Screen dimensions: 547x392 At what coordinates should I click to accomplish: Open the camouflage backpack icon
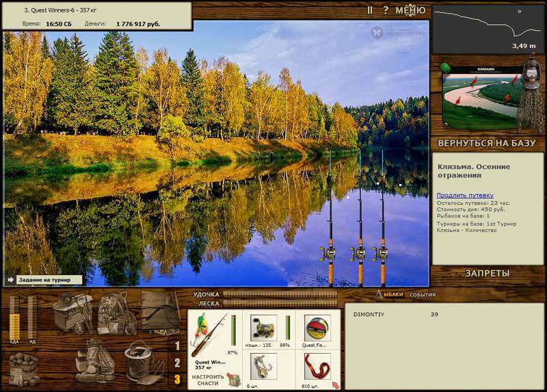[x=117, y=313]
